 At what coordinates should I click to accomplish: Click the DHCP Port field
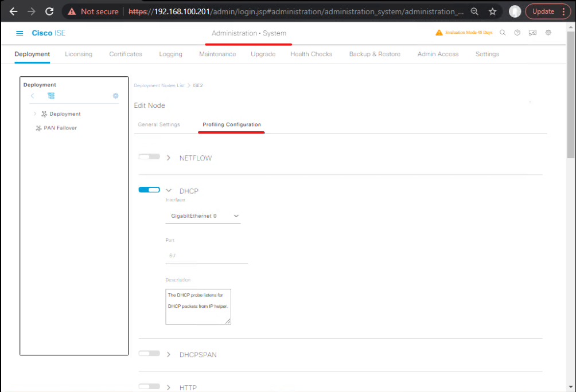point(207,256)
